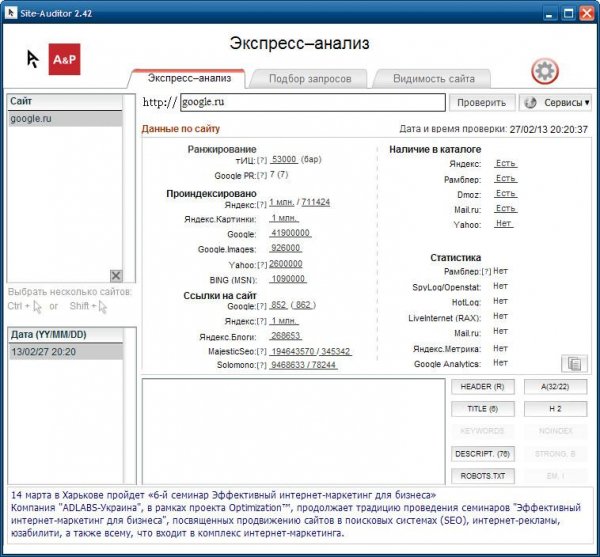Open the Yahoo catalog Нет link
This screenshot has height=557, width=600.
(x=504, y=223)
